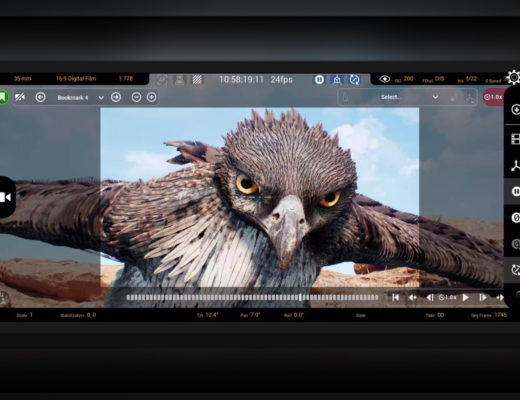
Task: Click the Scale 1 value
Action: [24, 315]
